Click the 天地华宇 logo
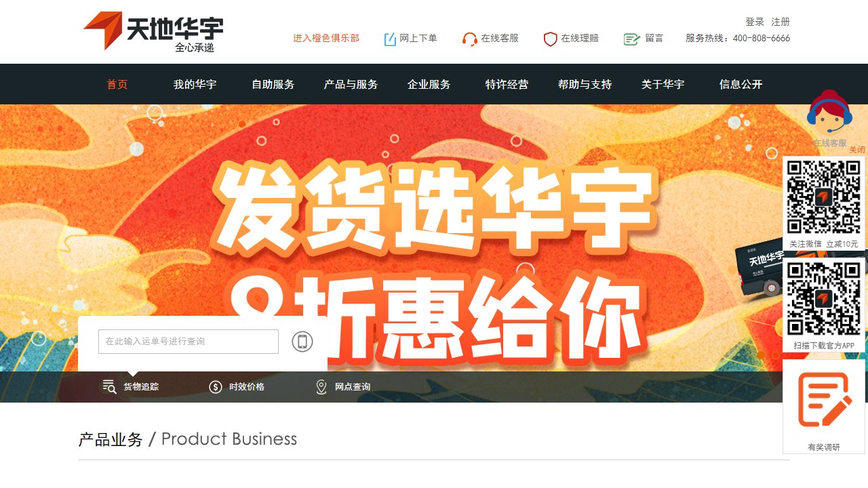868x488 pixels. point(153,31)
